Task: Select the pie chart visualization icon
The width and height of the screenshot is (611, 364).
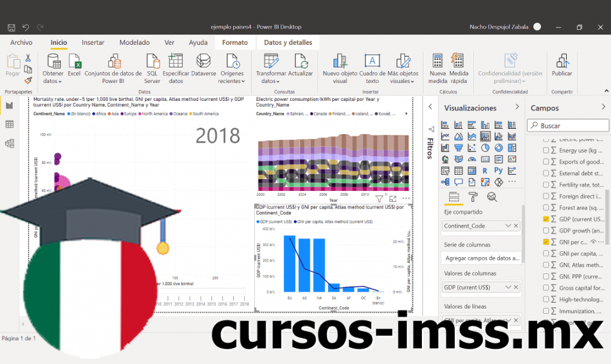Action: [486, 148]
